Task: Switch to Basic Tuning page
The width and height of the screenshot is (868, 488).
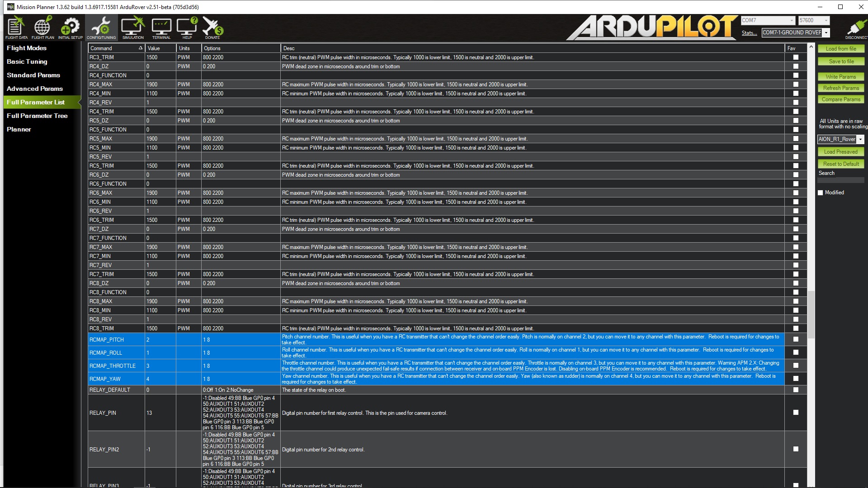Action: pos(27,61)
